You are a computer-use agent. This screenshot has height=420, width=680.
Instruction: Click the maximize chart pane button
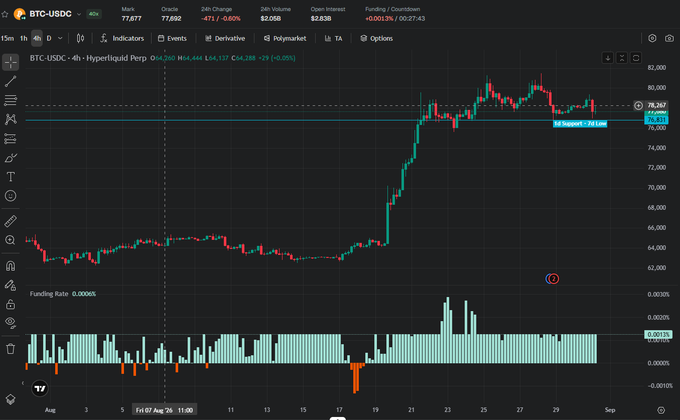pyautogui.click(x=636, y=58)
